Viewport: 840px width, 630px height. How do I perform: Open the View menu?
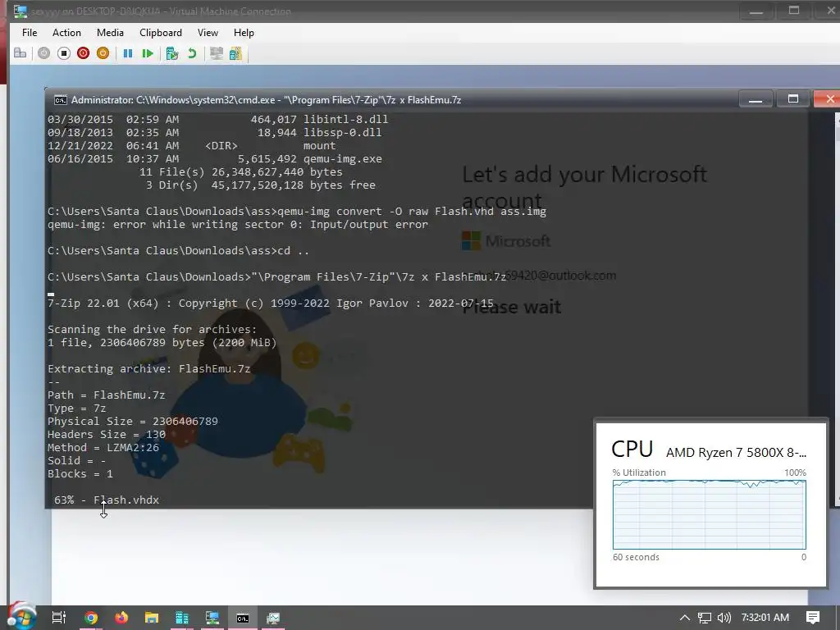[x=208, y=33]
